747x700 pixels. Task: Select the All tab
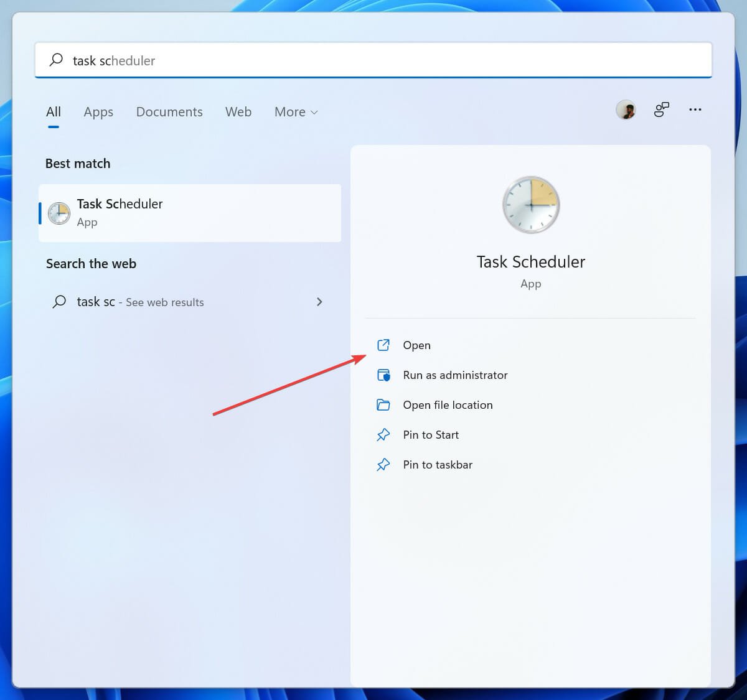tap(54, 112)
